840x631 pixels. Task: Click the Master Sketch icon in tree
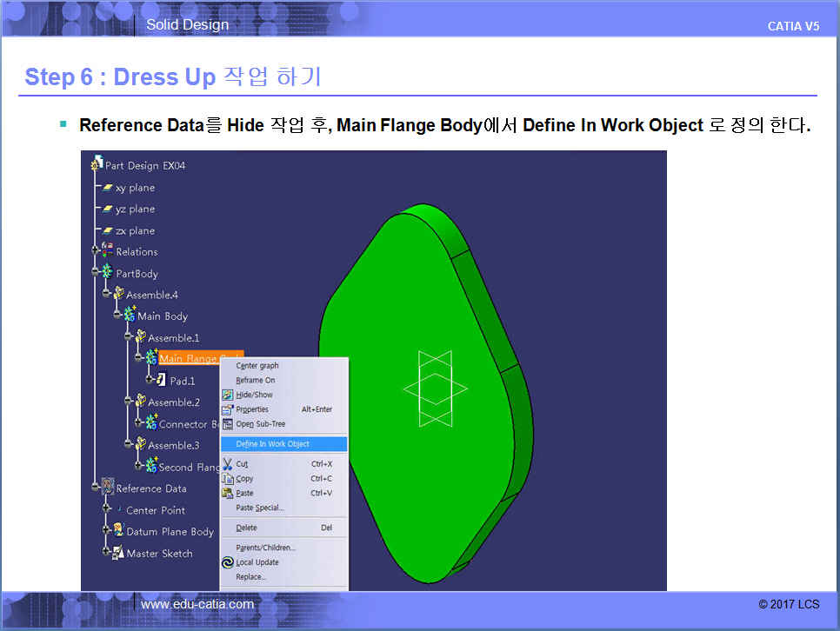pos(117,553)
